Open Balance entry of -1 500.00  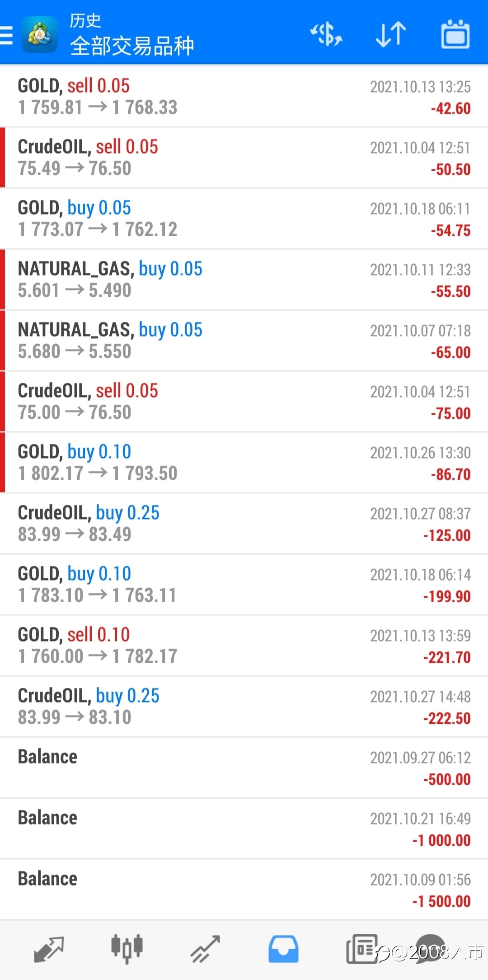[244, 890]
